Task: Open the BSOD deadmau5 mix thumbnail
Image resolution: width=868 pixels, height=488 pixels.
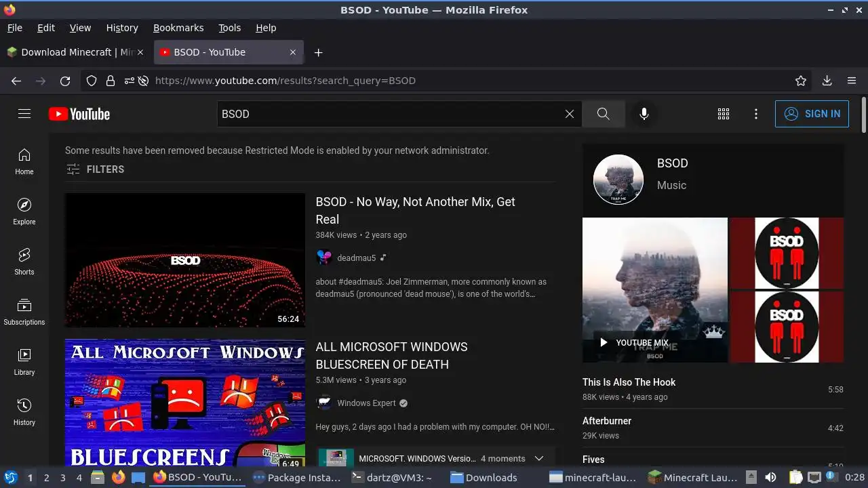Action: (185, 260)
